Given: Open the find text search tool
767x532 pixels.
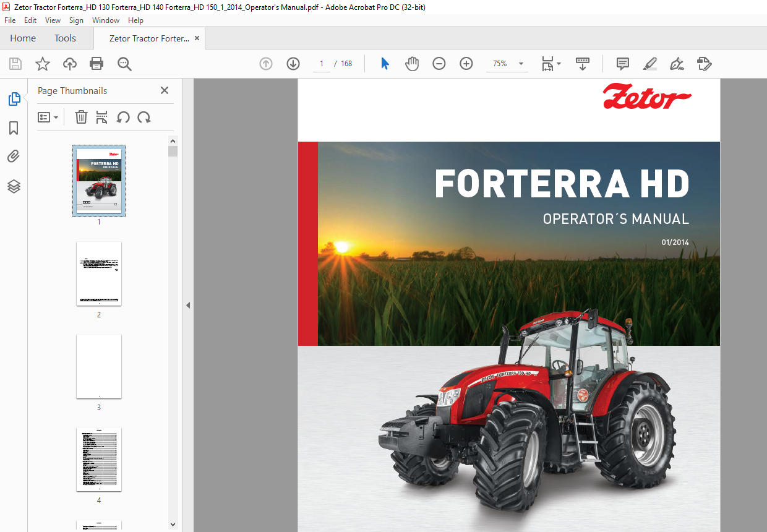Looking at the screenshot, I should tap(124, 64).
